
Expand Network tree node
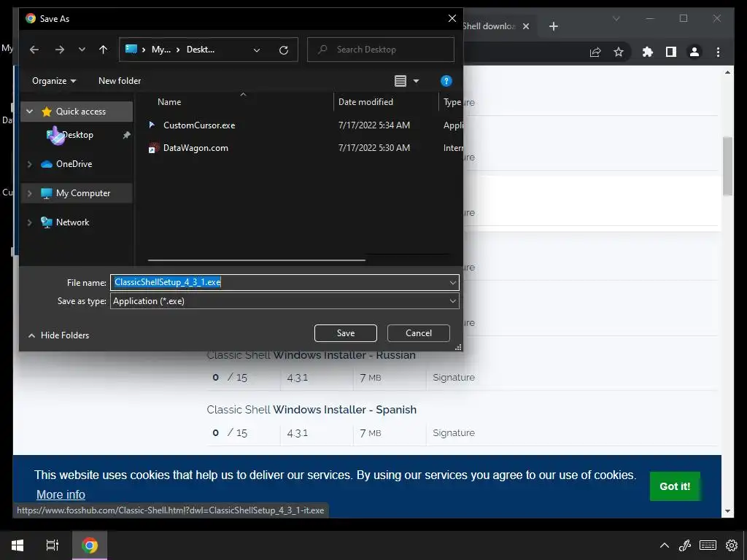pos(29,222)
